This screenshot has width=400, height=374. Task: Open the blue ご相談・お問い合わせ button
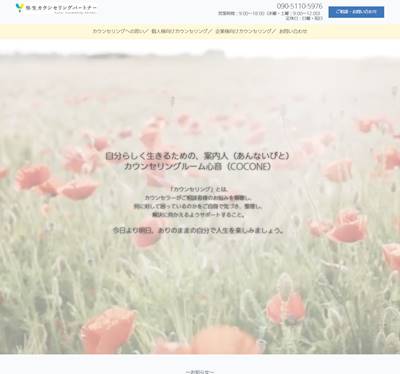coord(356,12)
